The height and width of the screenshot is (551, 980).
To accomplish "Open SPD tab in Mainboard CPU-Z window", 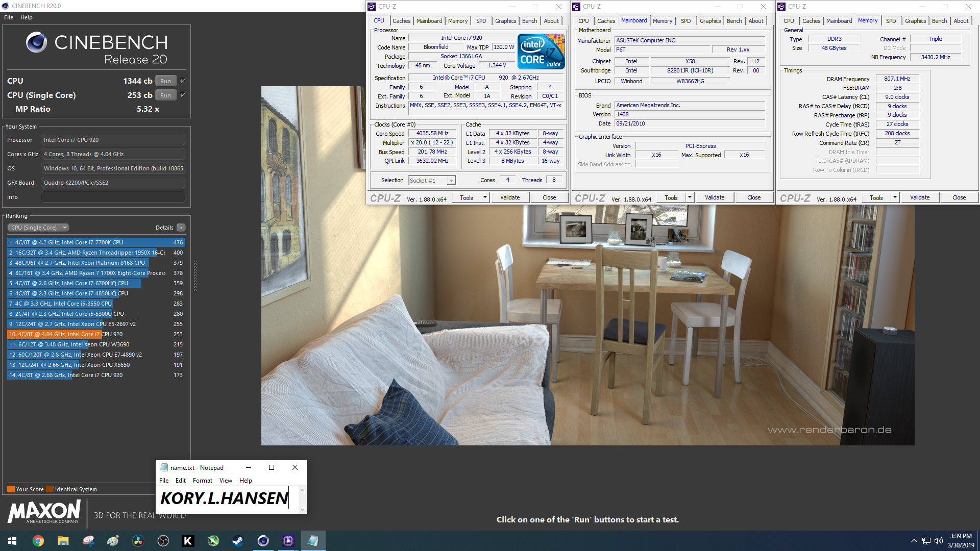I will [686, 21].
